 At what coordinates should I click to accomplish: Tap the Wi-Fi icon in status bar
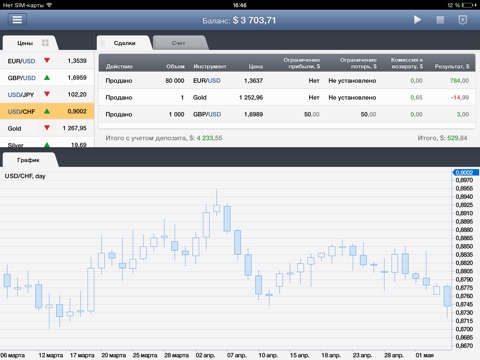49,5
